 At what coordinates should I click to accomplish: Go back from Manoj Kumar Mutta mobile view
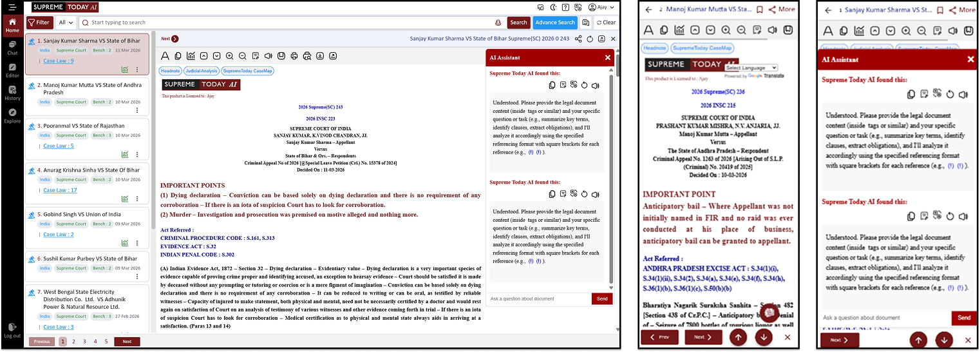click(x=648, y=10)
